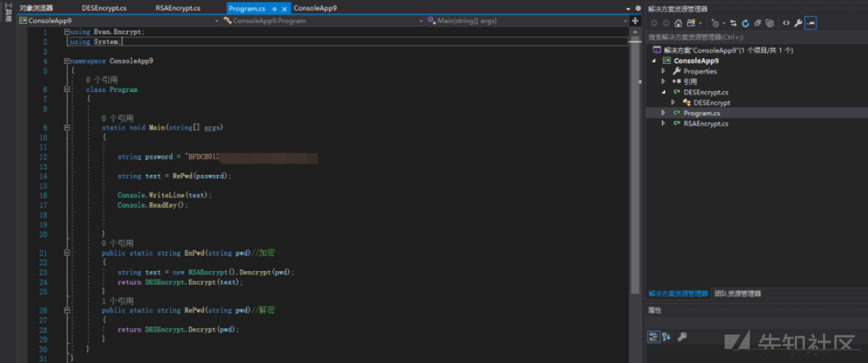Click the property pages wrench icon

point(682,337)
